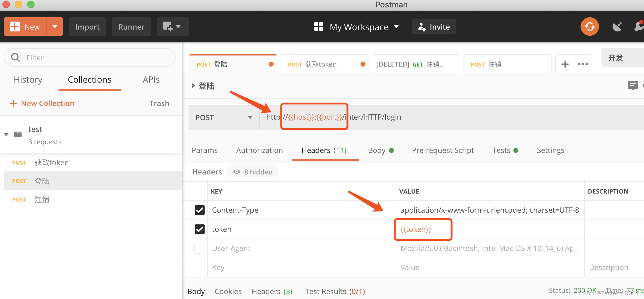Click the {{token}} value cell
The image size is (644, 299).
click(490, 229)
